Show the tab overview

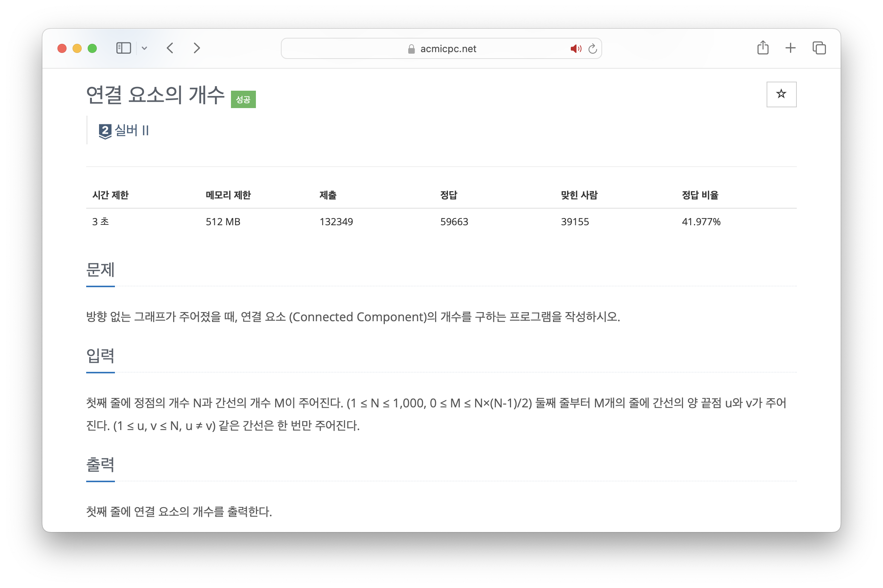pos(819,48)
